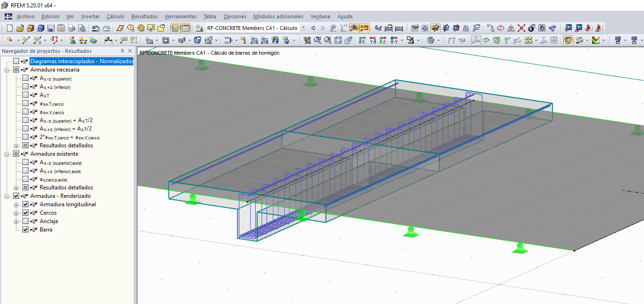Open file using the folder icon

point(20,28)
